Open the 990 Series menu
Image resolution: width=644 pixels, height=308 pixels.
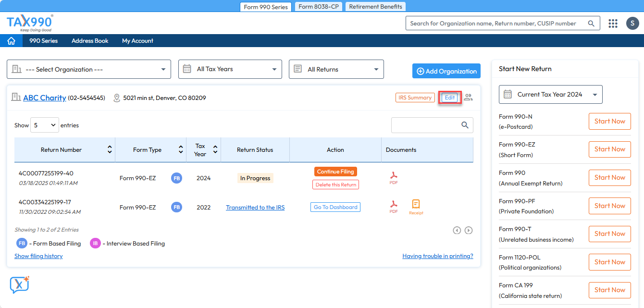tap(44, 41)
